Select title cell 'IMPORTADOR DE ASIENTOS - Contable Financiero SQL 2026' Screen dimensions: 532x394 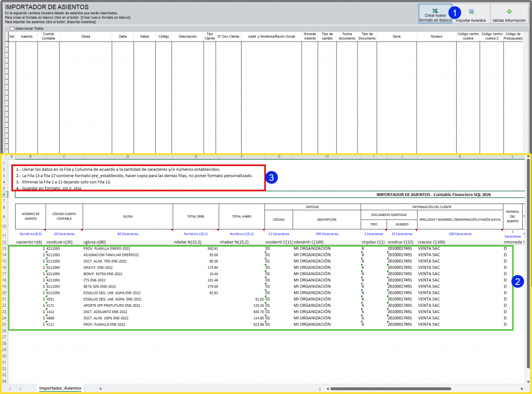433,195
